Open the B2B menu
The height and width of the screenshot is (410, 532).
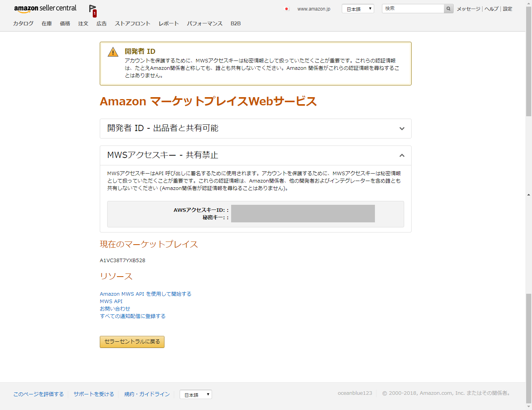[x=236, y=23]
